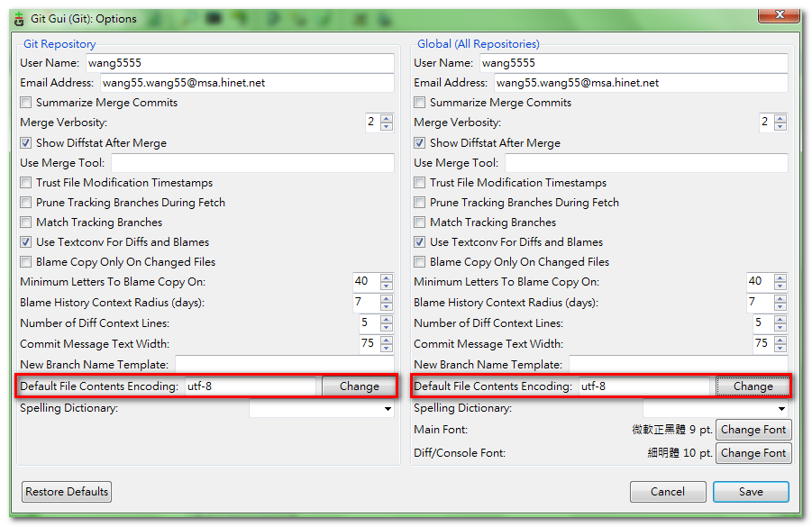Increase repository Merge Verbosity with up arrow
The height and width of the screenshot is (527, 812).
(x=387, y=118)
